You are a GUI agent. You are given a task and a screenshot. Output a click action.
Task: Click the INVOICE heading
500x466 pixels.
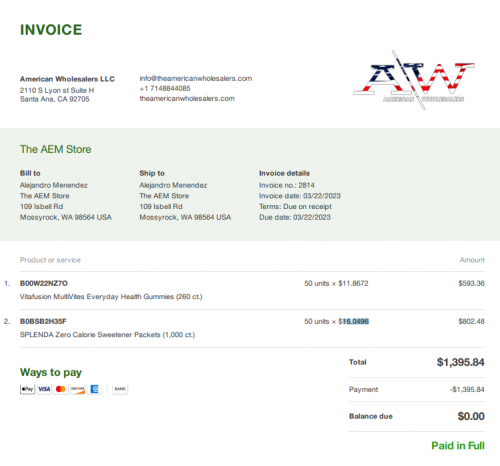(51, 30)
